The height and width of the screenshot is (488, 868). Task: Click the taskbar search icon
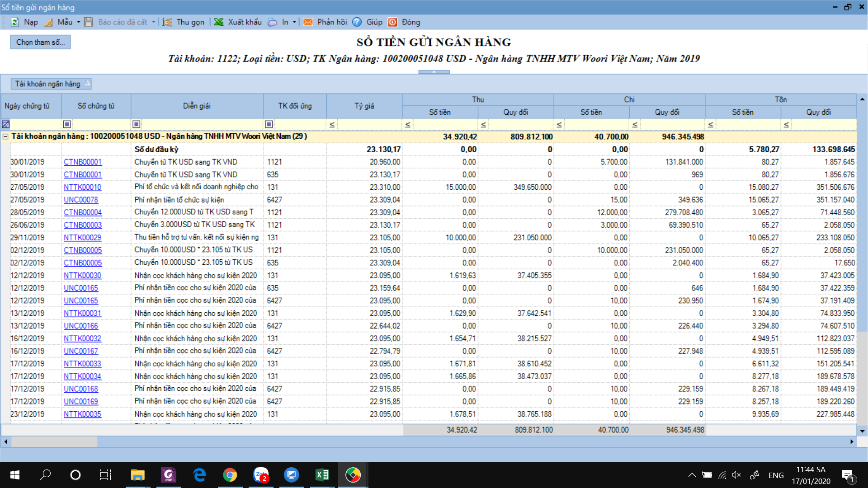45,475
